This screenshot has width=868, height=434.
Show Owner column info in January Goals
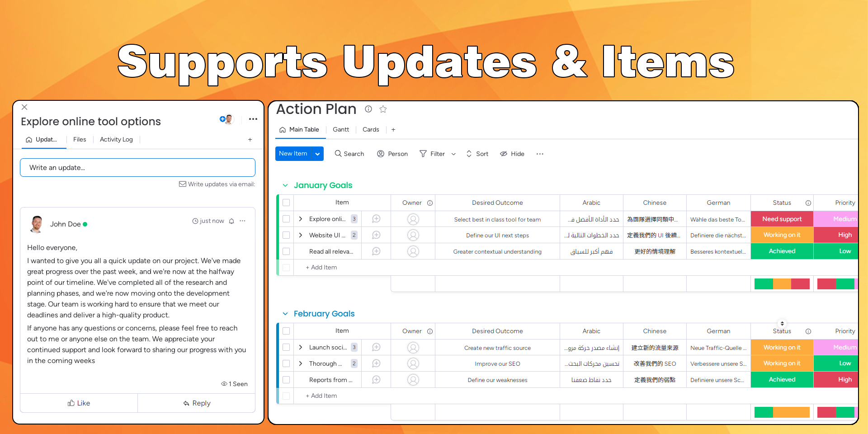pyautogui.click(x=430, y=203)
